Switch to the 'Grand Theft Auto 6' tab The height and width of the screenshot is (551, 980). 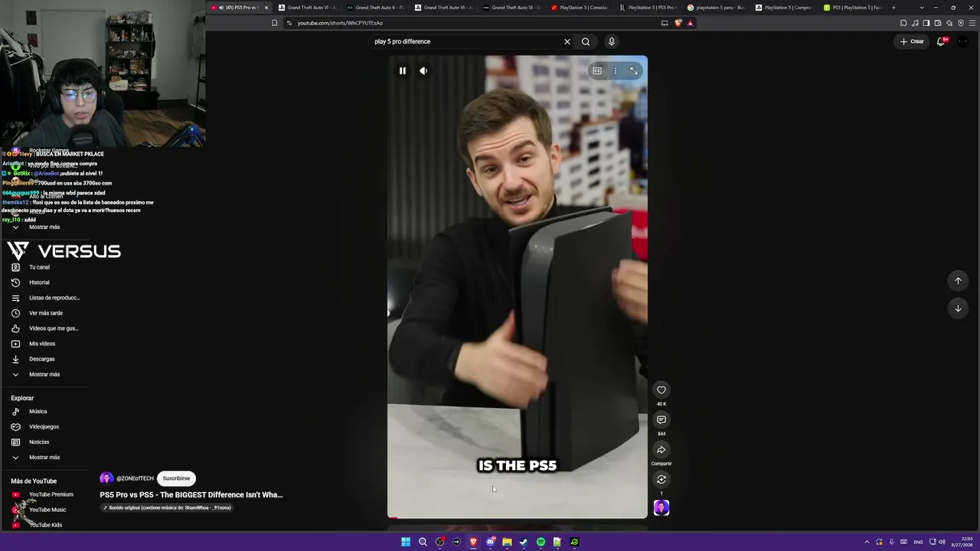(x=375, y=8)
